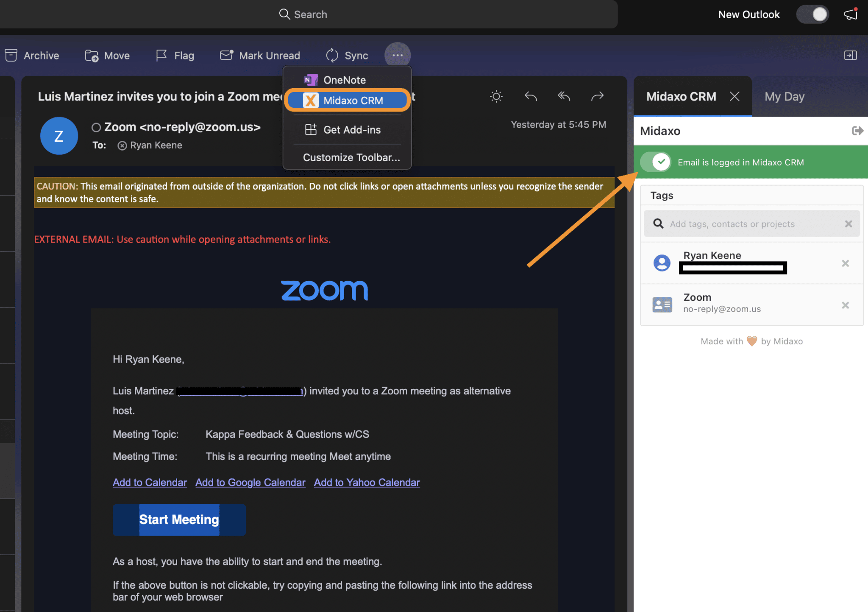Reply all using the double-arrow icon
Viewport: 868px width, 612px height.
[x=564, y=97]
